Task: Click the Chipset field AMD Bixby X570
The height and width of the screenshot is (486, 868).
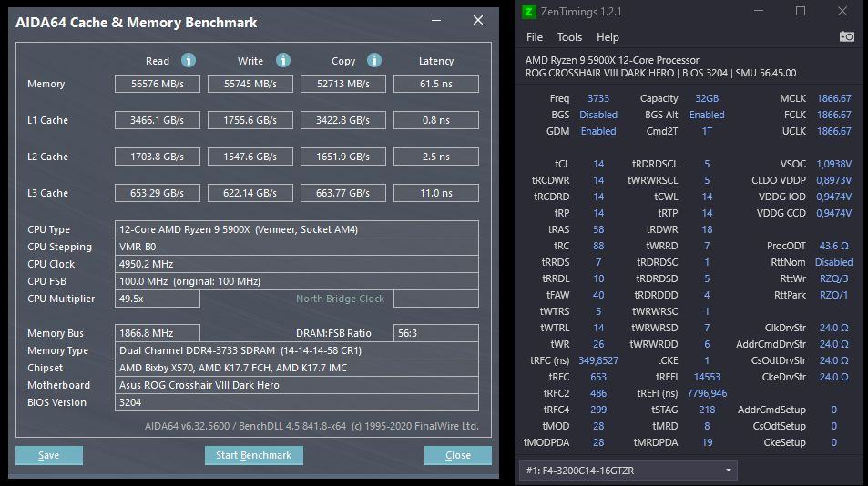Action: 297,368
